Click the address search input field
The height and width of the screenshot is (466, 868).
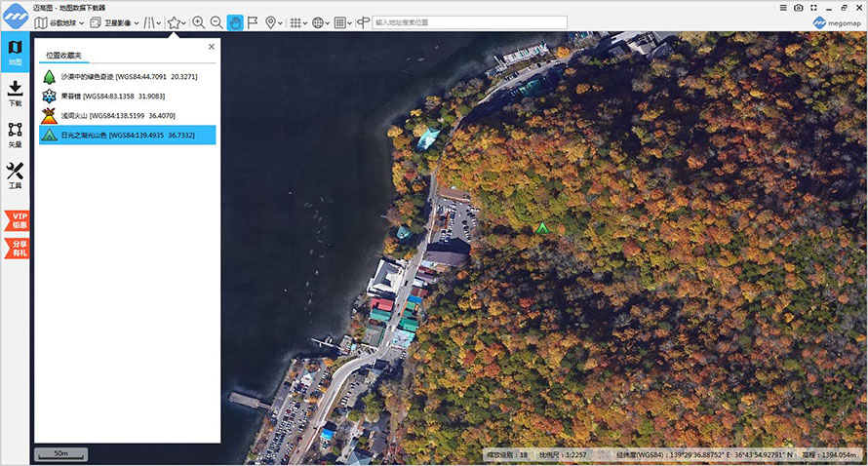[468, 22]
